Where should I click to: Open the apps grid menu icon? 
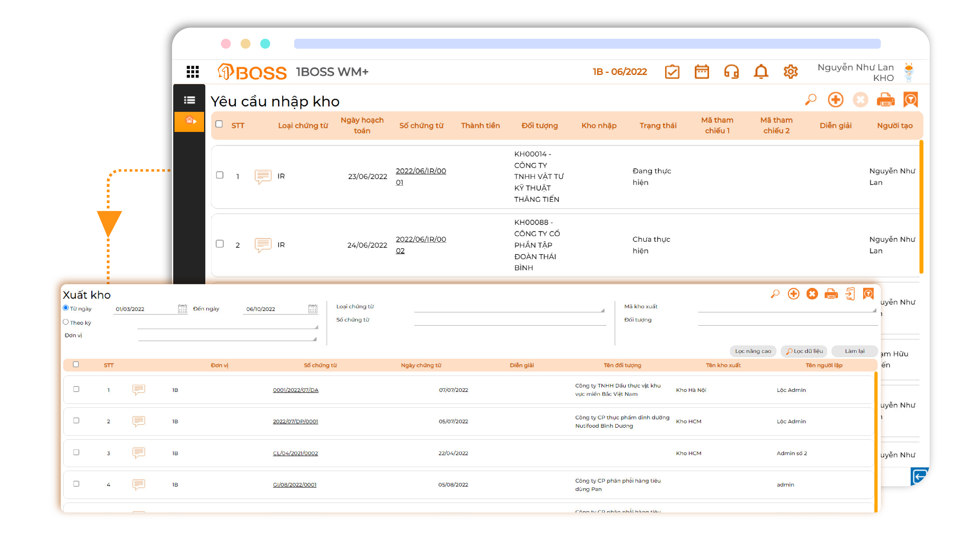coord(193,72)
